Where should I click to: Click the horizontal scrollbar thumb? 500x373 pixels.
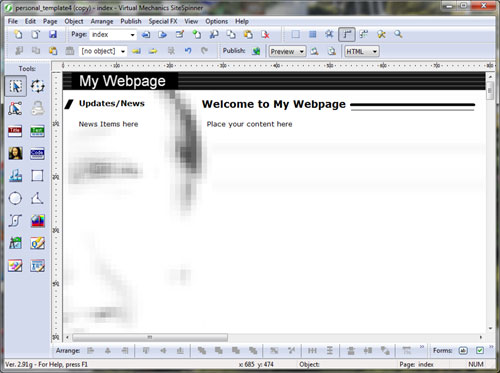coord(150,337)
